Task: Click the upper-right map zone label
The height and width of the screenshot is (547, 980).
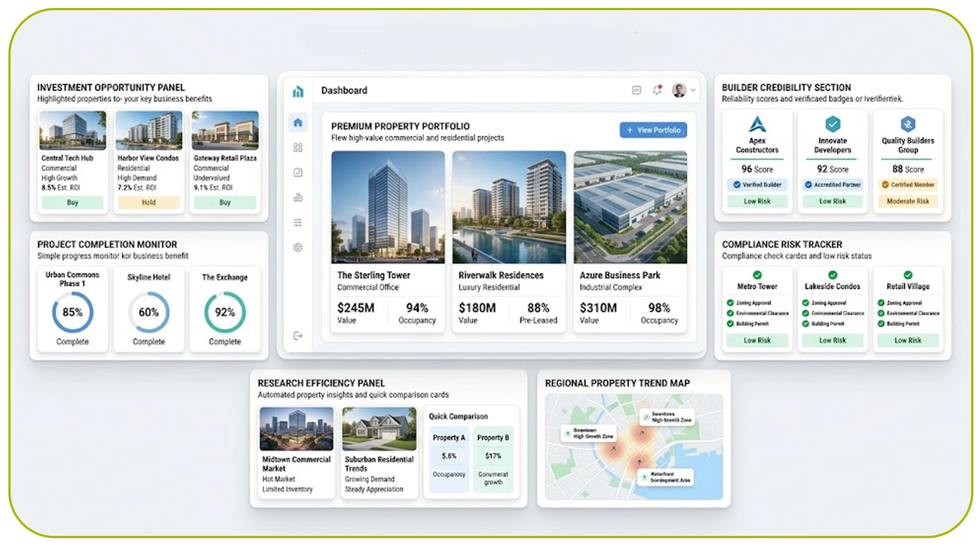Action: coord(667,417)
